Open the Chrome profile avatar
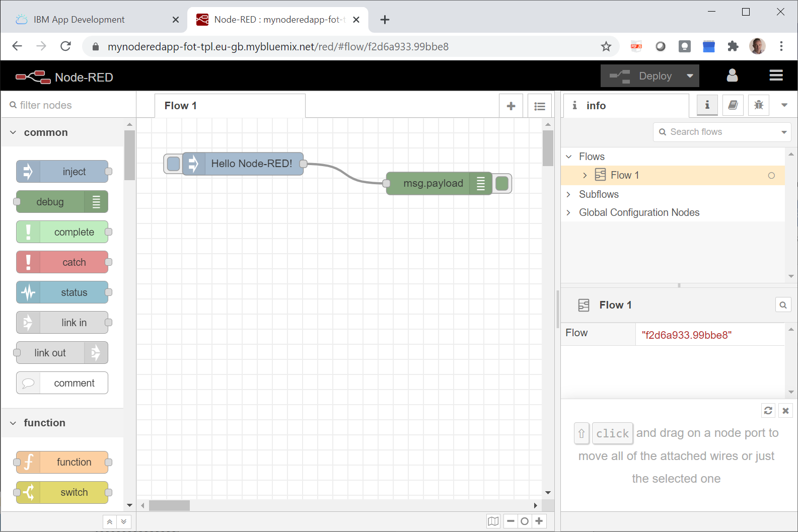This screenshot has height=532, width=798. (757, 46)
